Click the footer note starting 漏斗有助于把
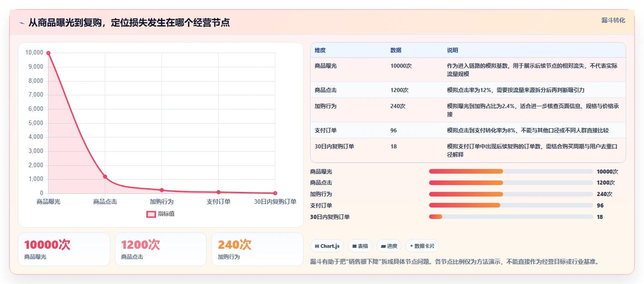This screenshot has width=644, height=284. [454, 262]
